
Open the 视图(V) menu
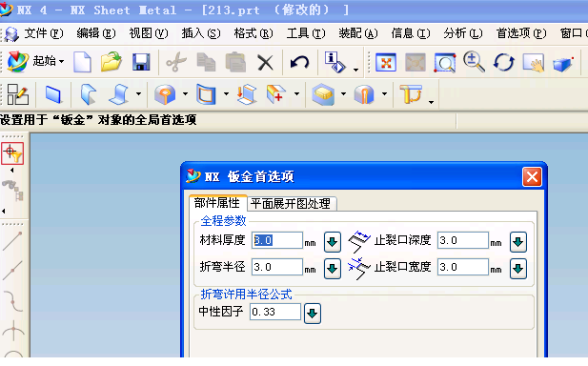(x=149, y=33)
